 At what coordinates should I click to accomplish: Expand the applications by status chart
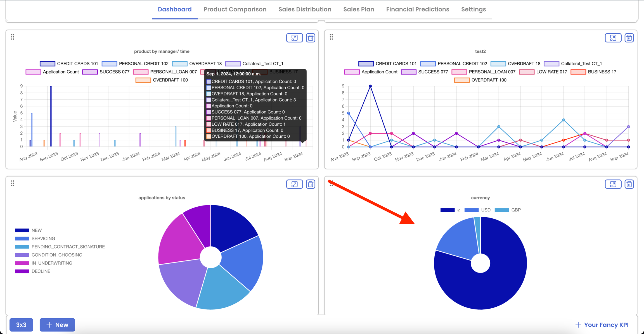pos(294,184)
